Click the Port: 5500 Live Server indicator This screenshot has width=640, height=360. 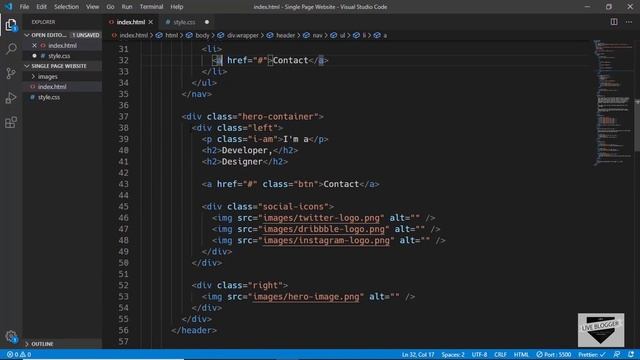[x=553, y=355]
